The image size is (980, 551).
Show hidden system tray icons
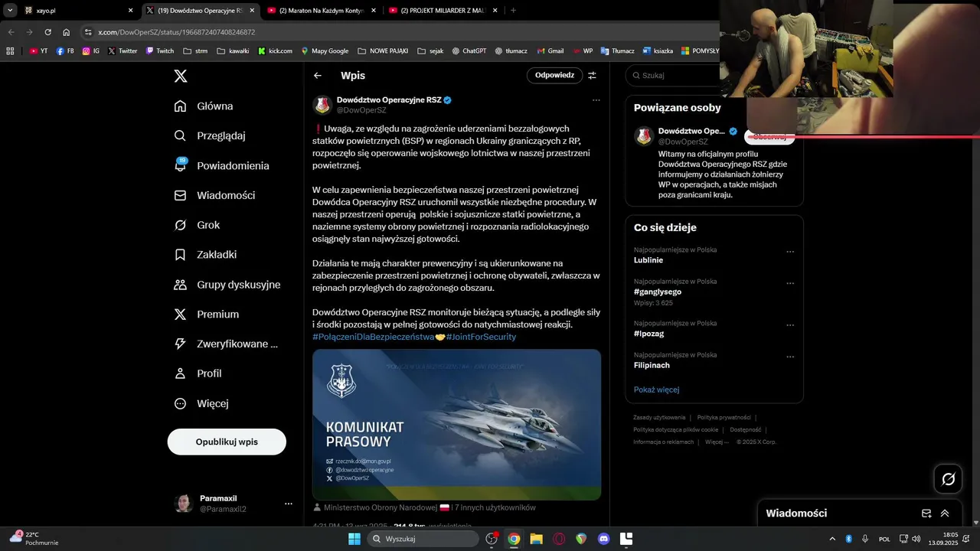[x=832, y=539]
